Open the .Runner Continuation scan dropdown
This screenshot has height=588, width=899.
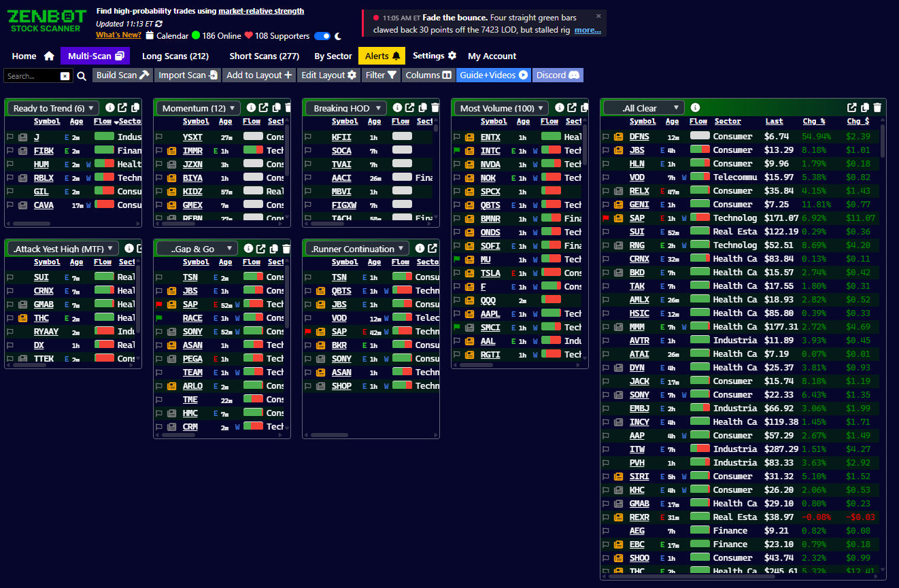[x=358, y=249]
